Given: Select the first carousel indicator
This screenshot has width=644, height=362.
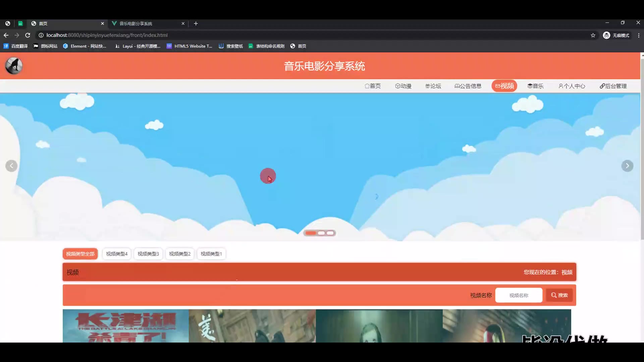Looking at the screenshot, I should [311, 233].
